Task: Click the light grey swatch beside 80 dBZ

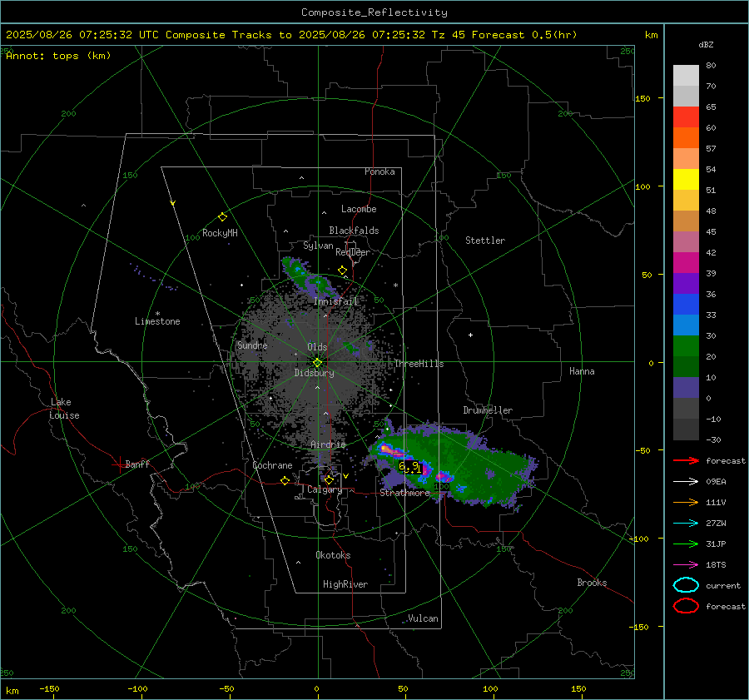Action: (x=686, y=76)
